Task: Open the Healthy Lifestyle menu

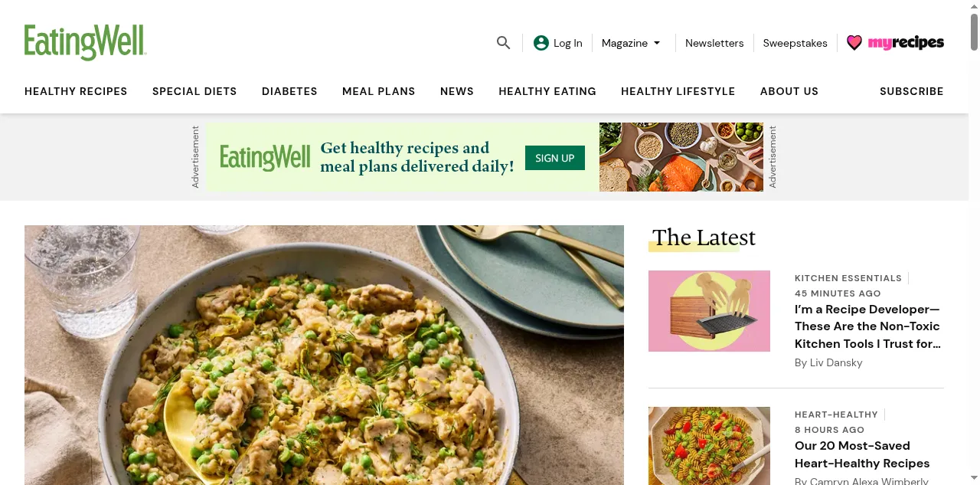Action: point(678,91)
